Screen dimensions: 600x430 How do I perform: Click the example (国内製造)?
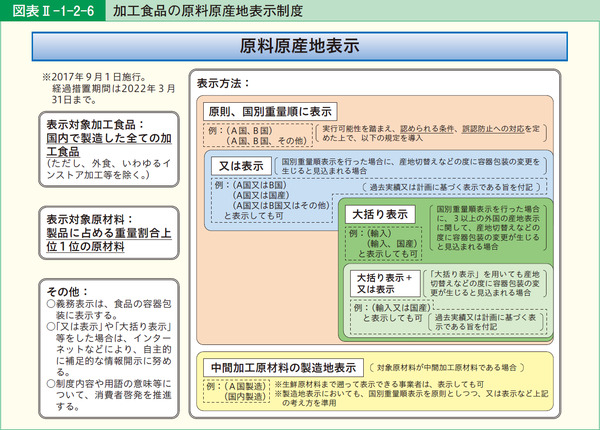(245, 397)
